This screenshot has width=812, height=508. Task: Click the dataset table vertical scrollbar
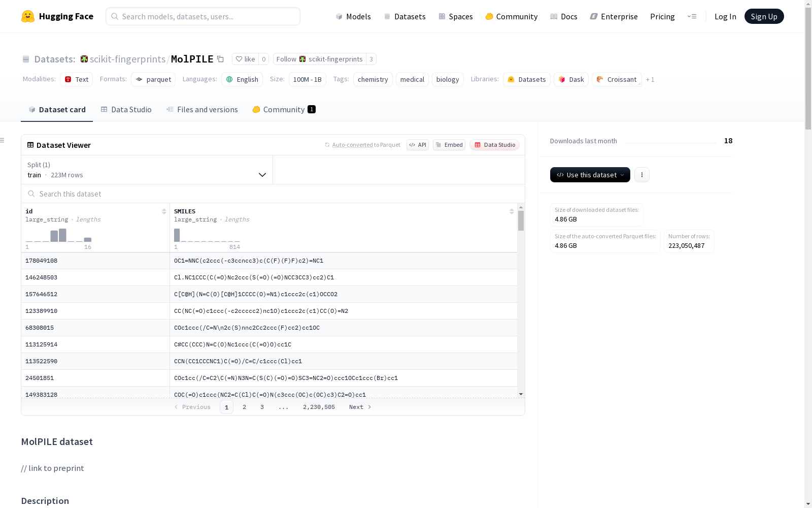pyautogui.click(x=521, y=221)
